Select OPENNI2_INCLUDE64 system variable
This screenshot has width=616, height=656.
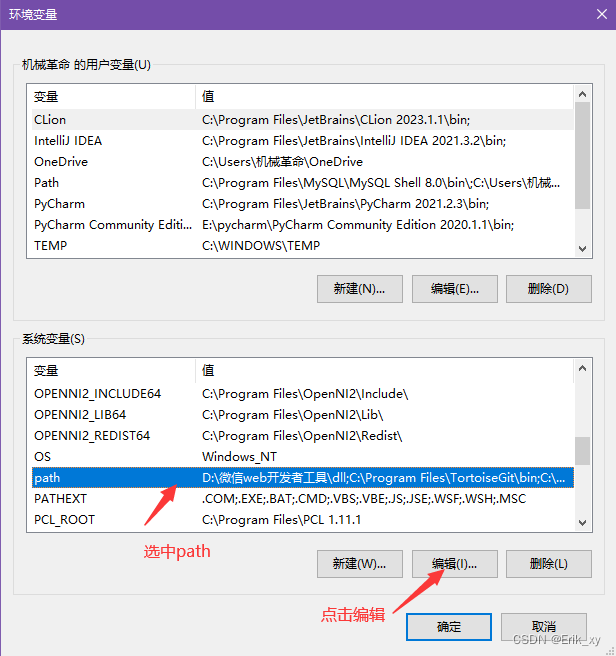pos(303,394)
